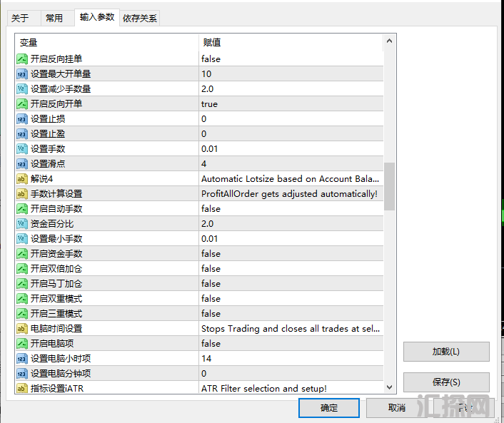The height and width of the screenshot is (423, 504).
Task: Click the vertical scrollbar thumb in parameter list
Action: pos(389,185)
